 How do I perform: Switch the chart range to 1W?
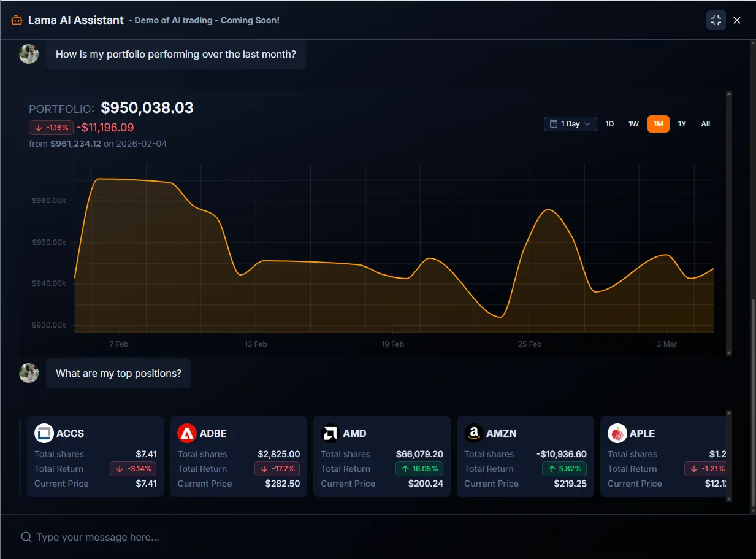click(x=633, y=124)
